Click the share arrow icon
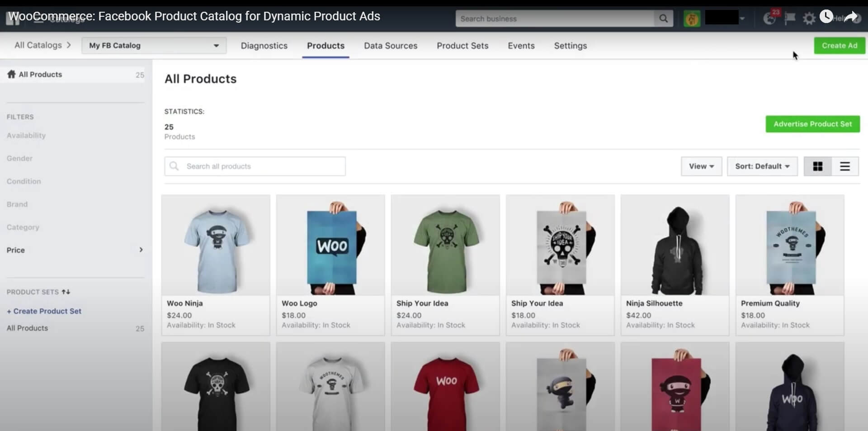Viewport: 868px width, 431px height. point(851,17)
